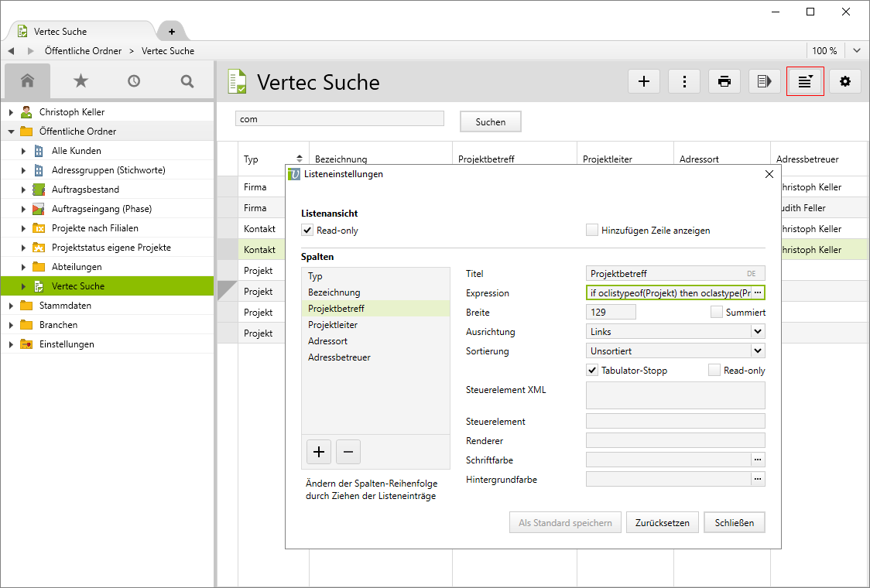870x588 pixels.
Task: Open the Schriftfarbe color picker button
Action: tap(758, 460)
